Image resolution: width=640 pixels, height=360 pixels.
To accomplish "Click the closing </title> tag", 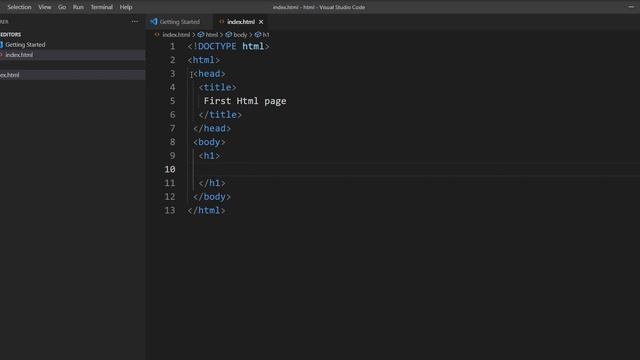I will (220, 115).
